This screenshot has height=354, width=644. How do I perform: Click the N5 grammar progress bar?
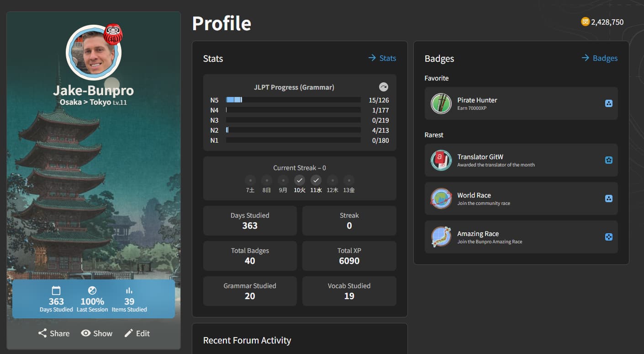point(293,100)
